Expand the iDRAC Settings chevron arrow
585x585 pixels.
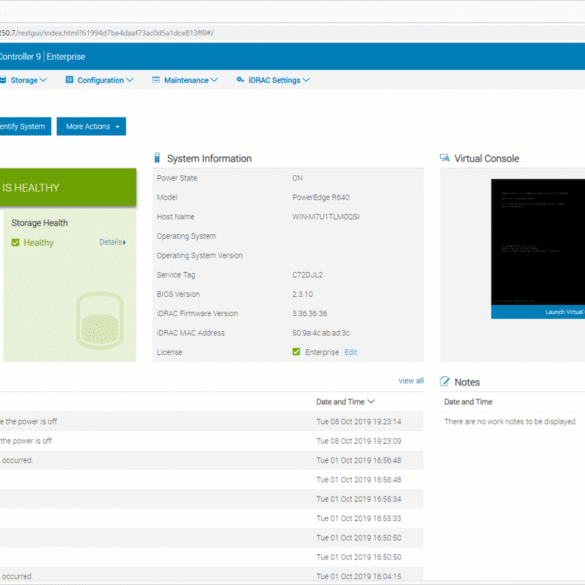[x=306, y=80]
